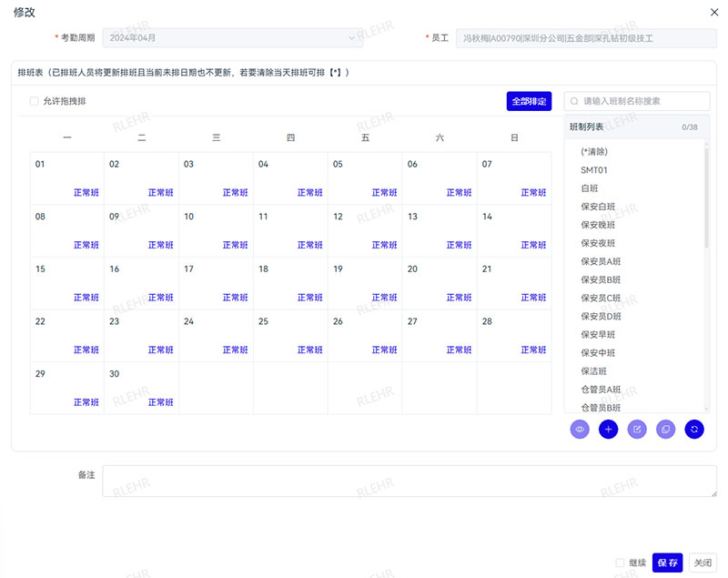Click the shift list scrollbar
The width and height of the screenshot is (728, 578).
tap(707, 198)
